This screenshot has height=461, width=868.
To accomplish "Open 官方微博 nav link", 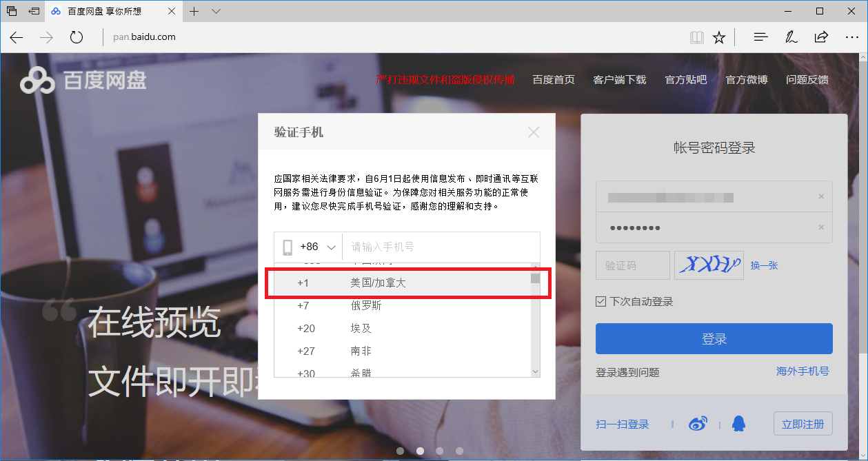I will (x=746, y=80).
